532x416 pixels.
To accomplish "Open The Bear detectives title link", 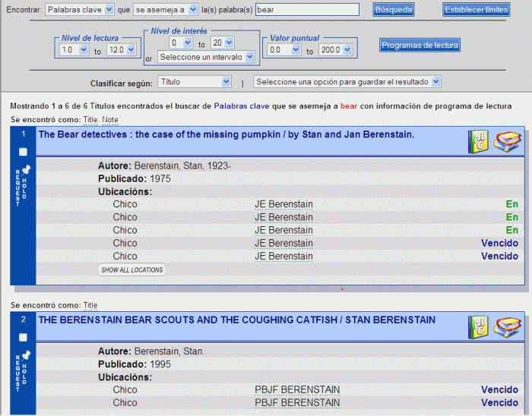I will (226, 134).
